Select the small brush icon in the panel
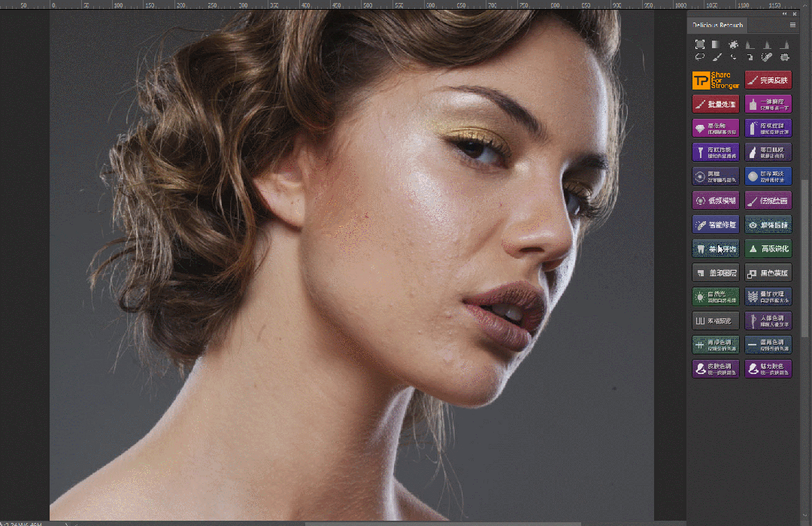 (x=717, y=57)
